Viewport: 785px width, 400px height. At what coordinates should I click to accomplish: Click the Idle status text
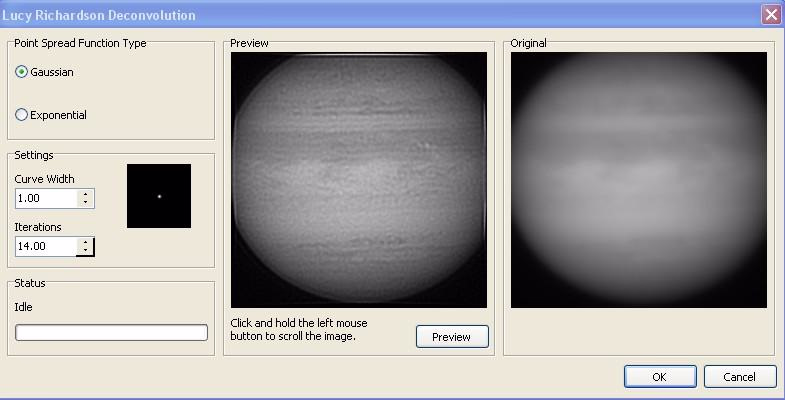click(x=24, y=307)
